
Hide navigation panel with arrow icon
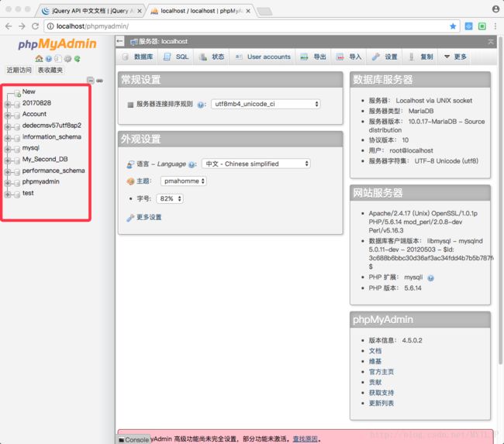[120, 41]
